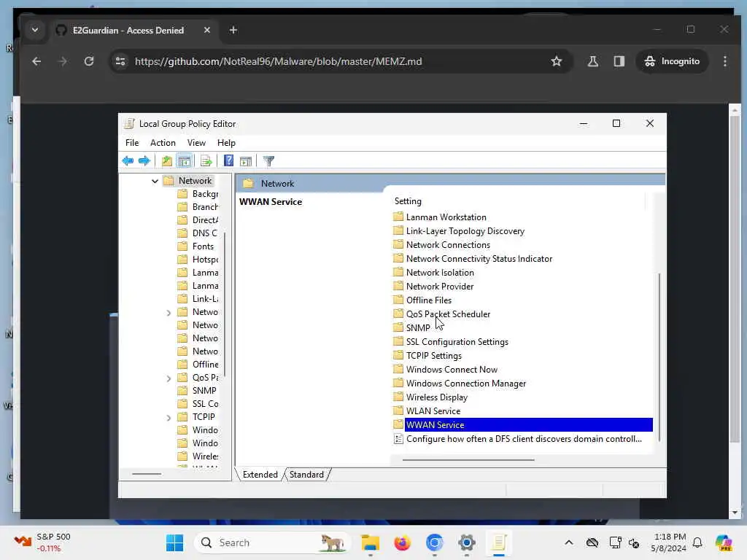Click the Chrome back arrow

click(36, 61)
